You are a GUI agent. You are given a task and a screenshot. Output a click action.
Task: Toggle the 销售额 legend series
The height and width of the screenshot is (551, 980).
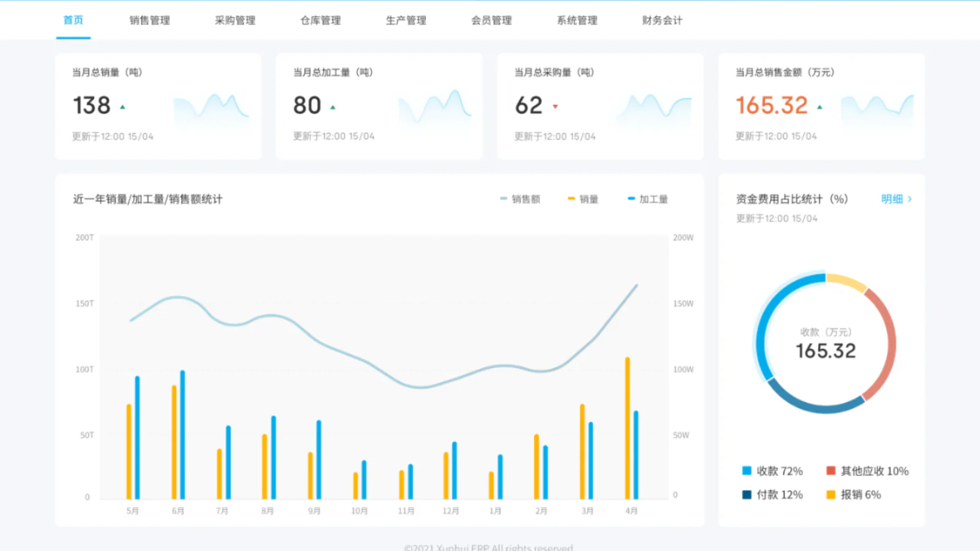pos(521,199)
